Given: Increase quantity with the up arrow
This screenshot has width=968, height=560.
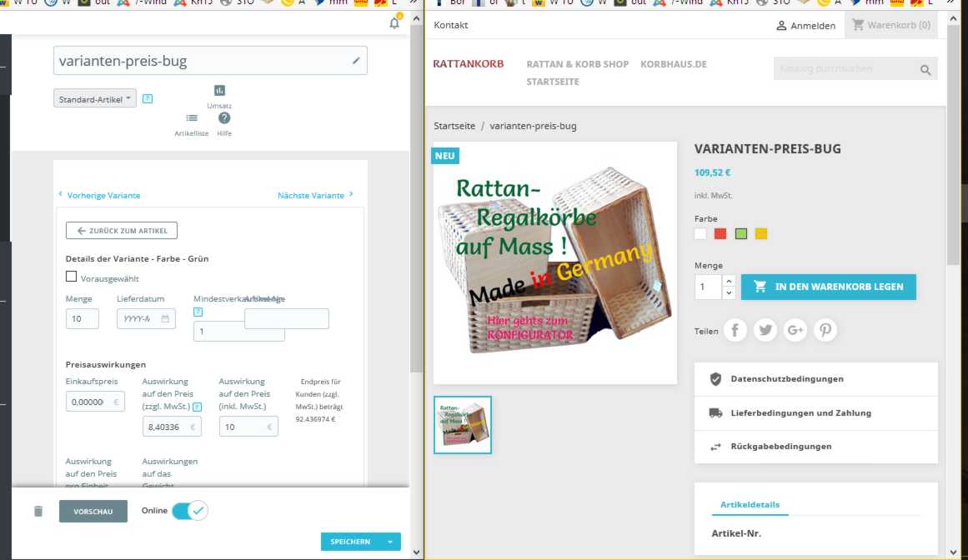Looking at the screenshot, I should tap(729, 281).
